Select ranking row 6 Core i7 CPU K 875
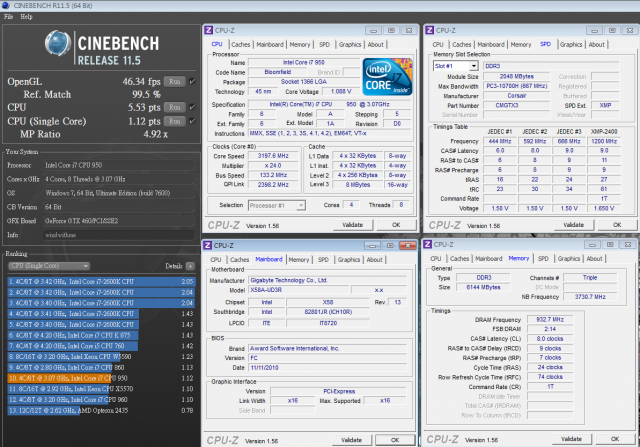 pos(101,335)
